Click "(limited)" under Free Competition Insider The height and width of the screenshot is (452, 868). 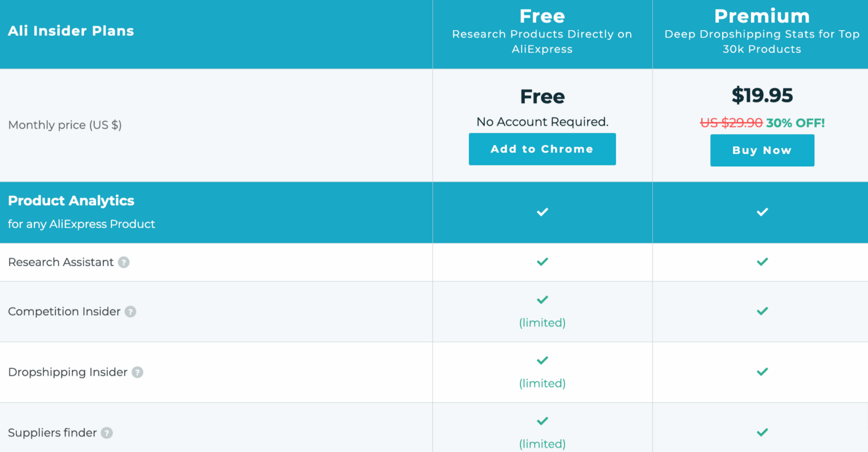click(x=542, y=322)
